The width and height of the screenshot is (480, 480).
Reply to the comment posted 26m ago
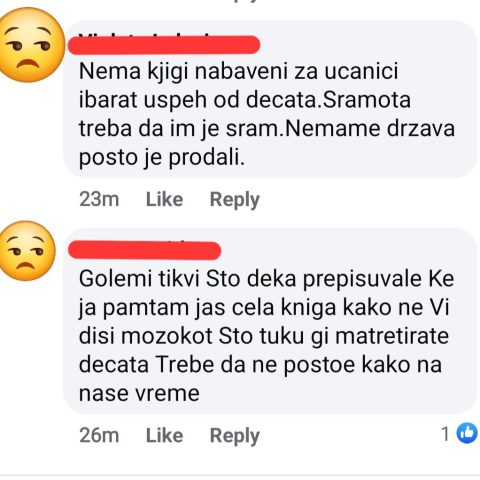[x=235, y=436]
